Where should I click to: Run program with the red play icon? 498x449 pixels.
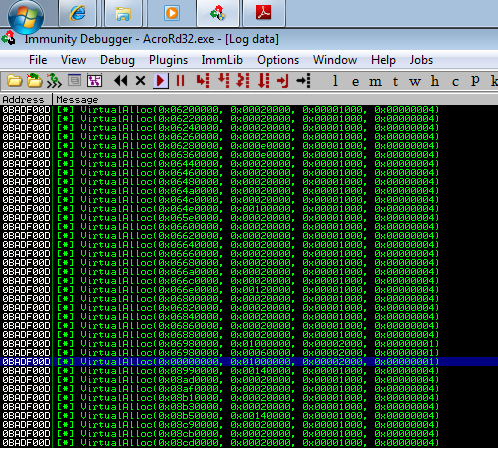[x=161, y=81]
